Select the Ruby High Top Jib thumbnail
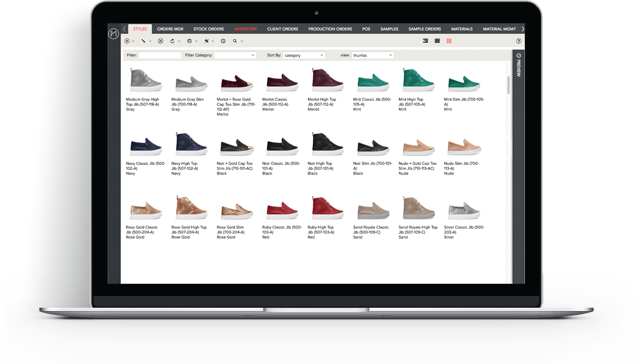Screen dimensions: 638x364 327,207
